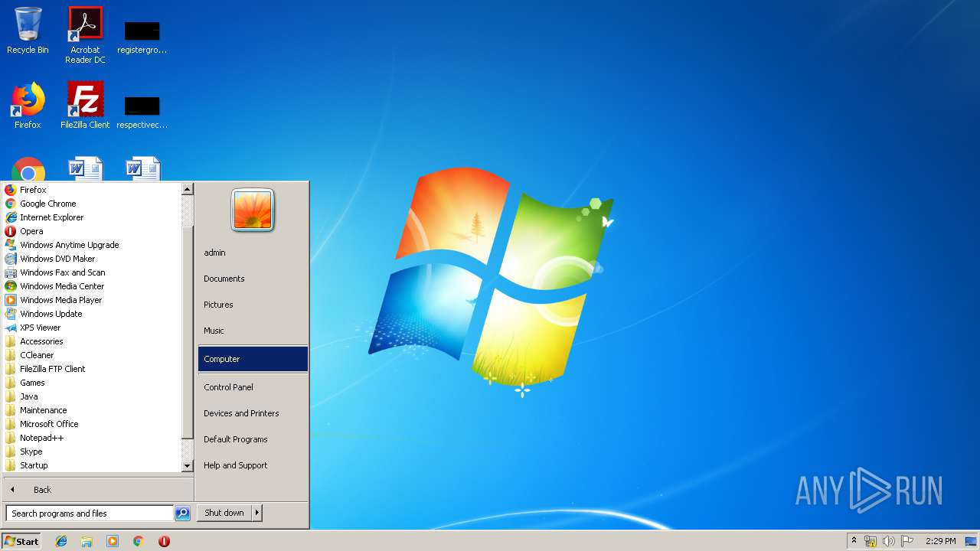Open Documents from Start menu
The height and width of the screenshot is (551, 980).
(x=253, y=279)
